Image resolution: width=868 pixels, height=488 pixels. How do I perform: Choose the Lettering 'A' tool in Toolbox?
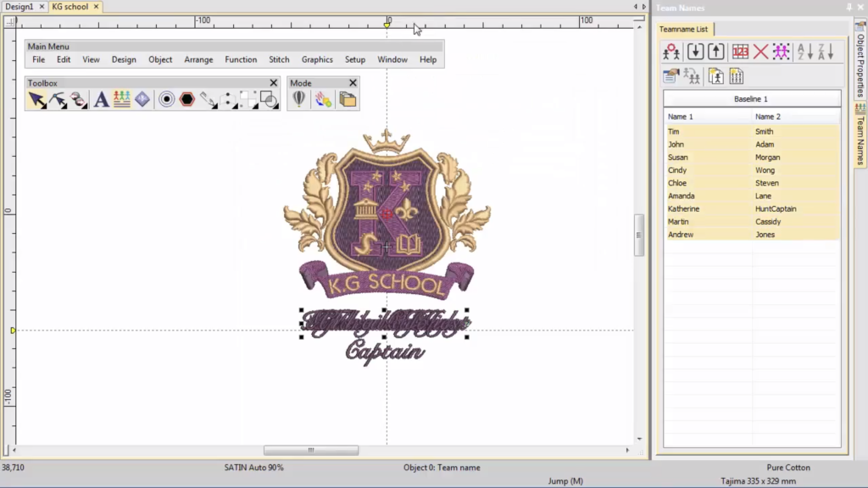pos(101,100)
